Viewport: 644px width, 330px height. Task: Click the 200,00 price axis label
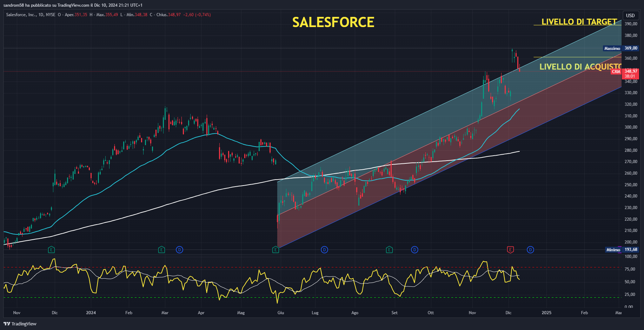tap(631, 242)
